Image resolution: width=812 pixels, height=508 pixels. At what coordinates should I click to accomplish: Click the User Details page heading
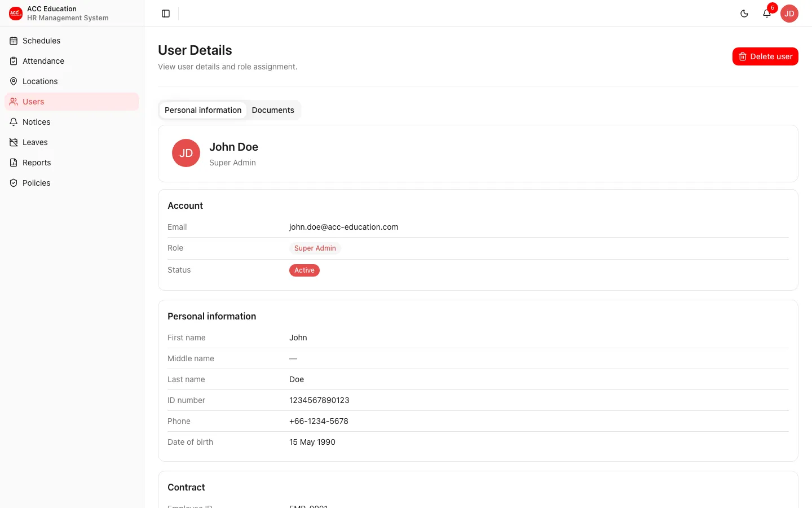click(195, 50)
